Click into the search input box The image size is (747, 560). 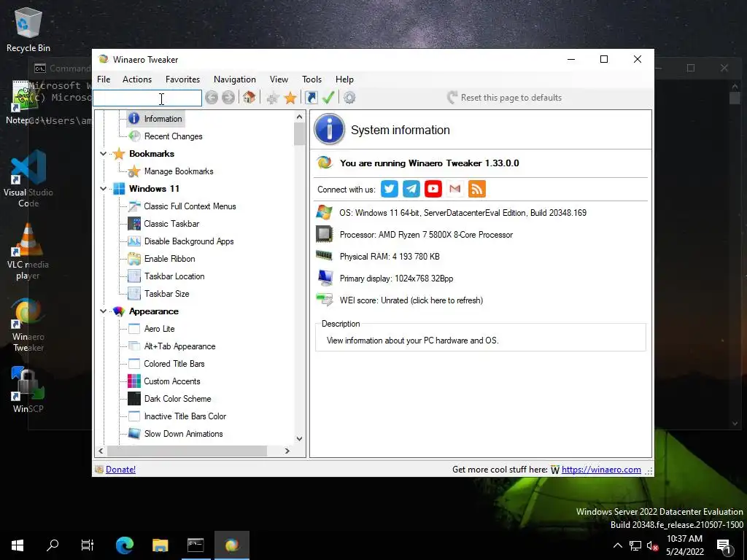(147, 98)
